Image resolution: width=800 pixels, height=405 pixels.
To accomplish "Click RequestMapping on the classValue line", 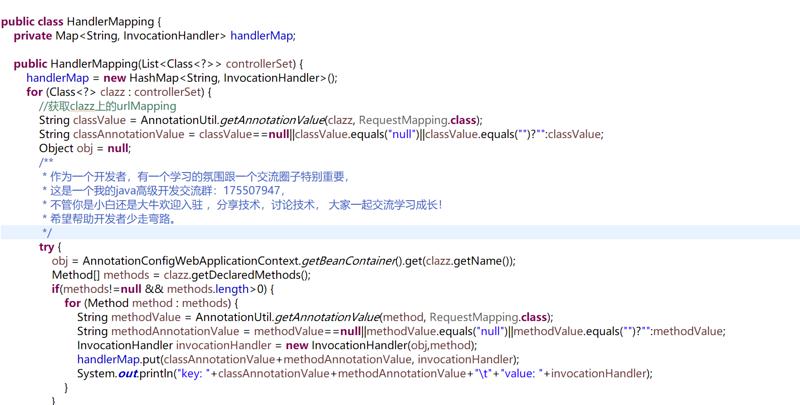I will [403, 120].
